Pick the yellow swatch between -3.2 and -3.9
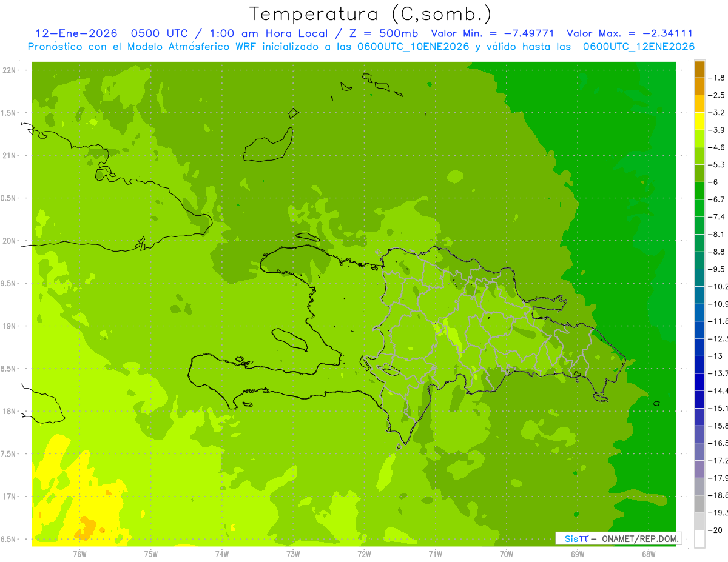The width and height of the screenshot is (728, 562). [x=699, y=121]
